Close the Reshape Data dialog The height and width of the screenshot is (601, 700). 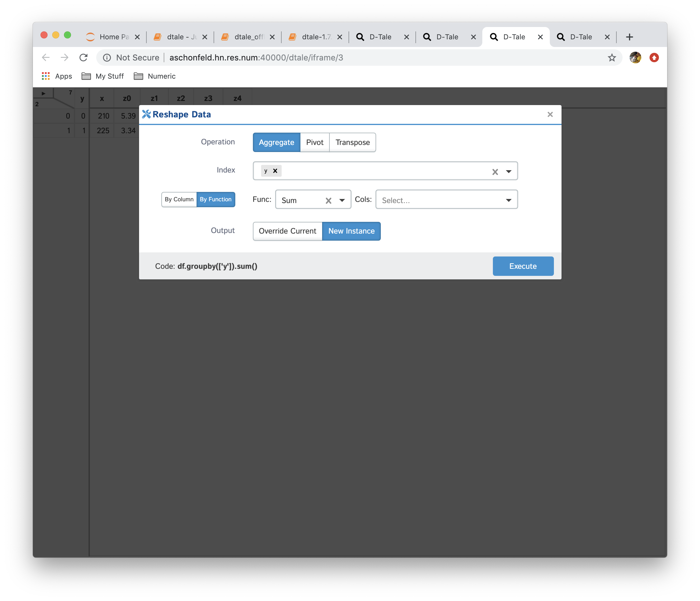550,114
